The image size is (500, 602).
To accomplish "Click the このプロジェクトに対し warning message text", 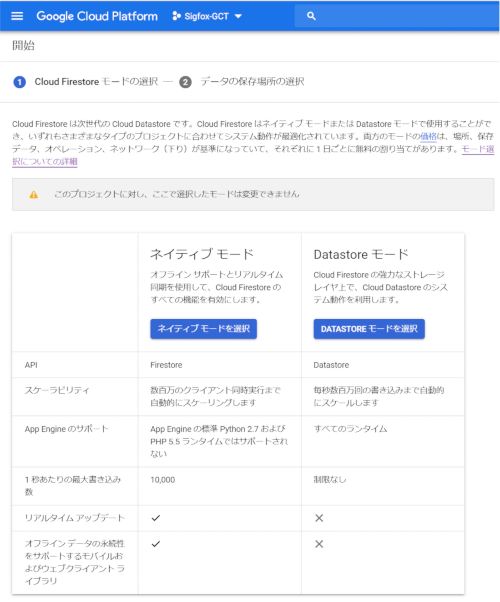I will pyautogui.click(x=177, y=194).
